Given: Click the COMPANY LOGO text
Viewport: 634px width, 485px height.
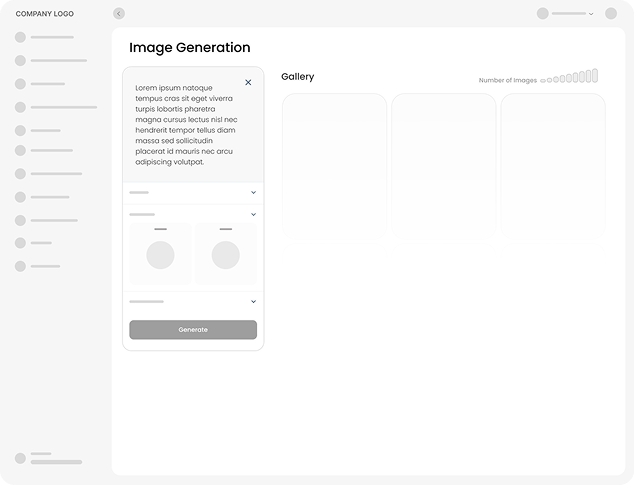Looking at the screenshot, I should (x=44, y=14).
